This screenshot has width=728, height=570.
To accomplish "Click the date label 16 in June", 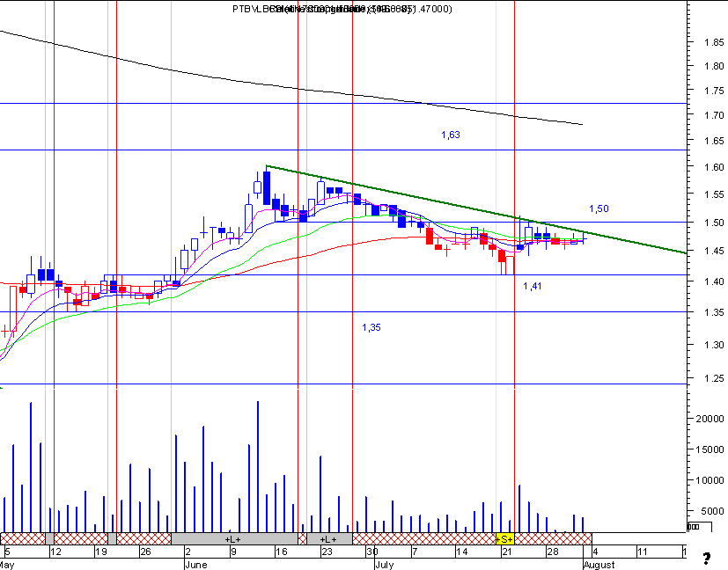I will 282,552.
